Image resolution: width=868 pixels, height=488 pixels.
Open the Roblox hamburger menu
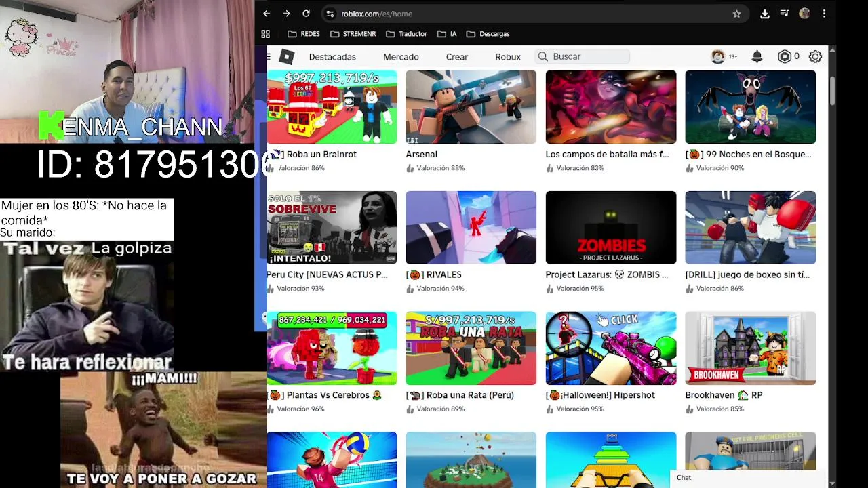click(269, 57)
